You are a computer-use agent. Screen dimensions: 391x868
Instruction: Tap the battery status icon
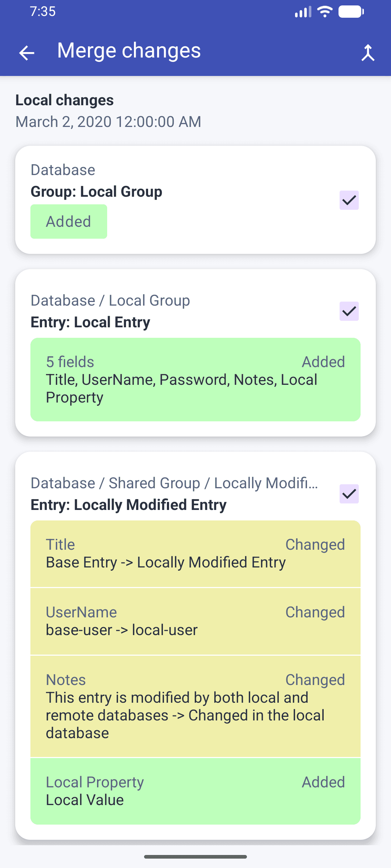click(x=351, y=12)
